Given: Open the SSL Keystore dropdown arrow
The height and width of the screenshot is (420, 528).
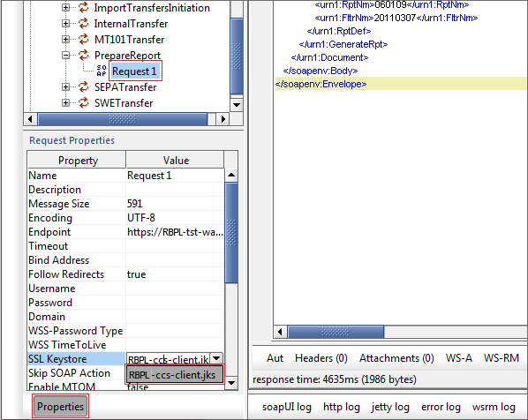Looking at the screenshot, I should 217,358.
